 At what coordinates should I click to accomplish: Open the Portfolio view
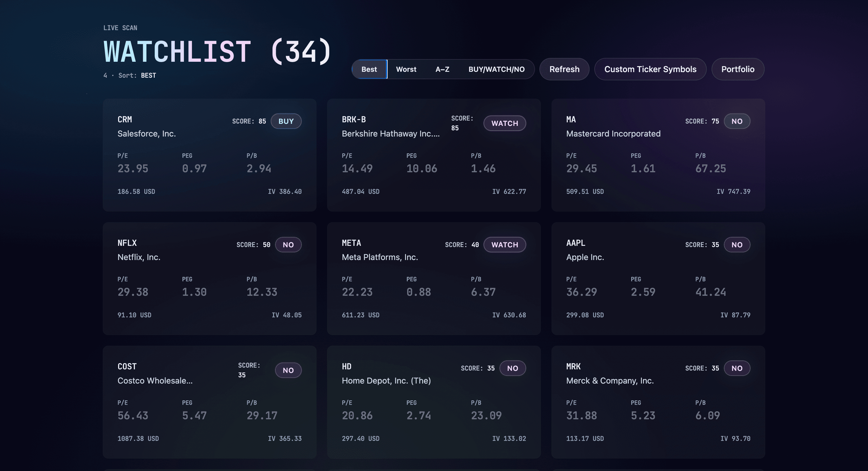[x=738, y=69]
